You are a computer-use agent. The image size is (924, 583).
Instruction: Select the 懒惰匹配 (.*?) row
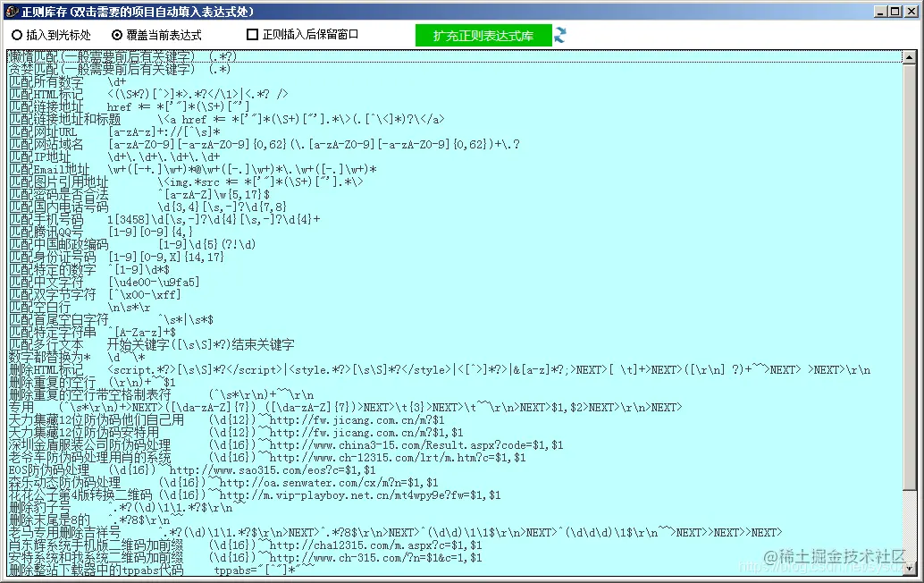point(454,56)
